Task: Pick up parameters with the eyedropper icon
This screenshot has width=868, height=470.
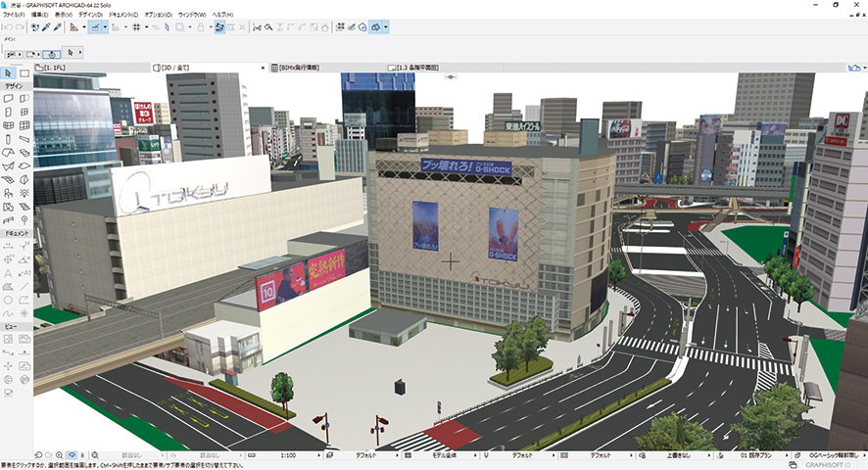Action: click(46, 26)
